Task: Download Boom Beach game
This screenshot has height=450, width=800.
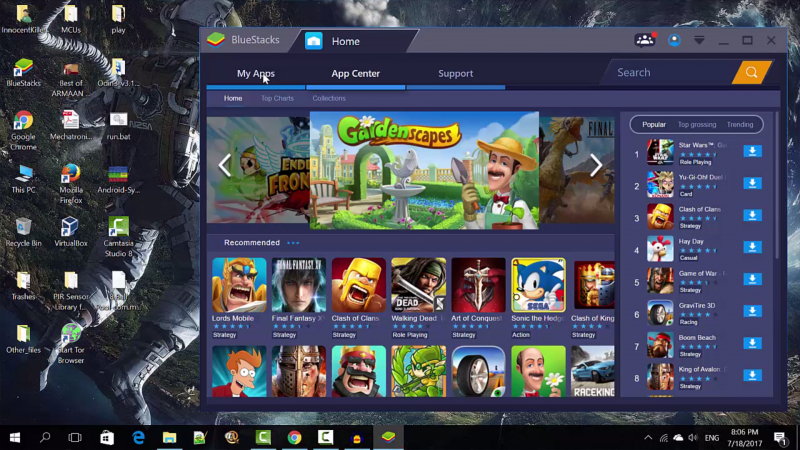Action: [x=752, y=344]
